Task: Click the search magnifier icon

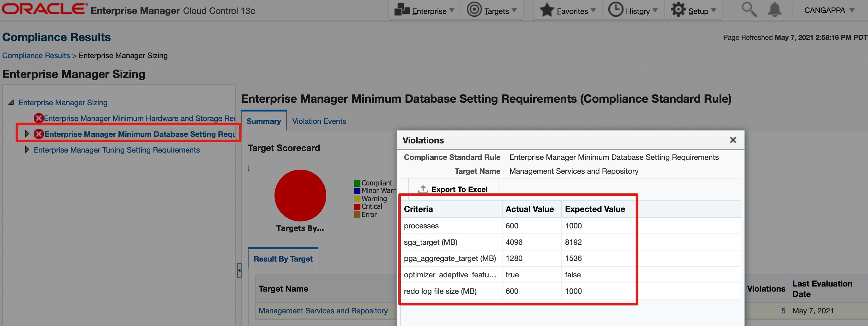Action: 749,10
